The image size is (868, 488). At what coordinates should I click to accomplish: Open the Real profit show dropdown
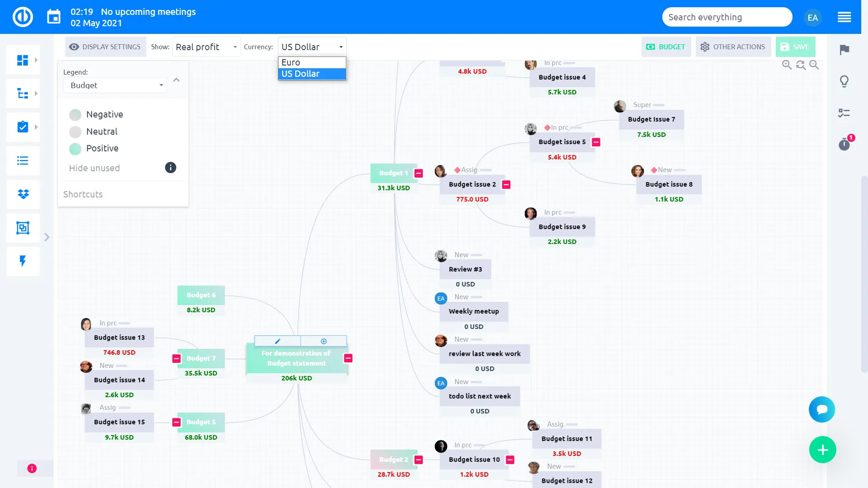point(206,47)
